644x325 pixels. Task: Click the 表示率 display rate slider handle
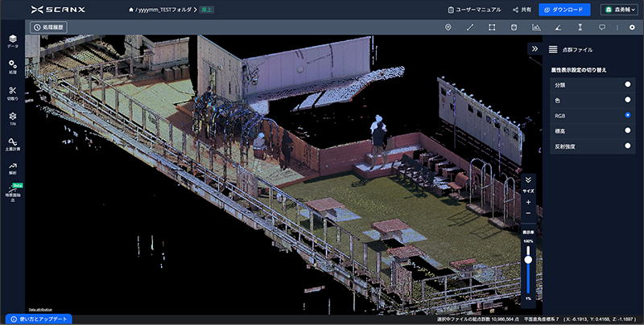(528, 259)
